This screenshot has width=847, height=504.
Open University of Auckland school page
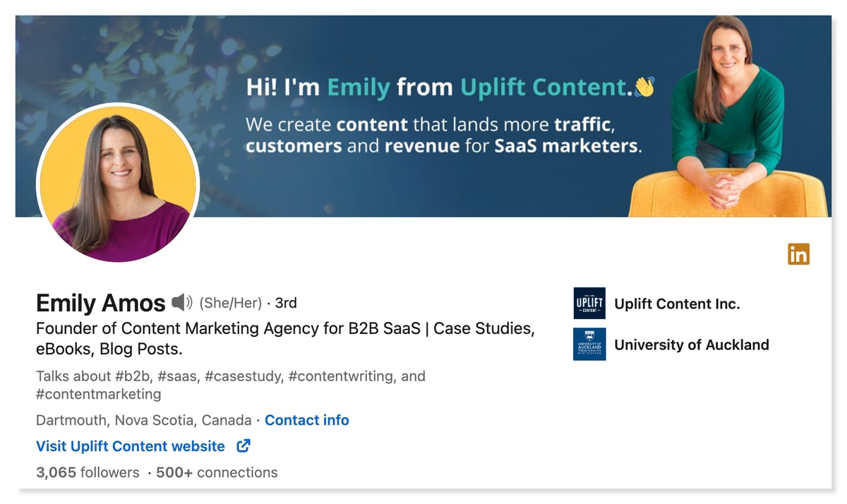pos(692,344)
